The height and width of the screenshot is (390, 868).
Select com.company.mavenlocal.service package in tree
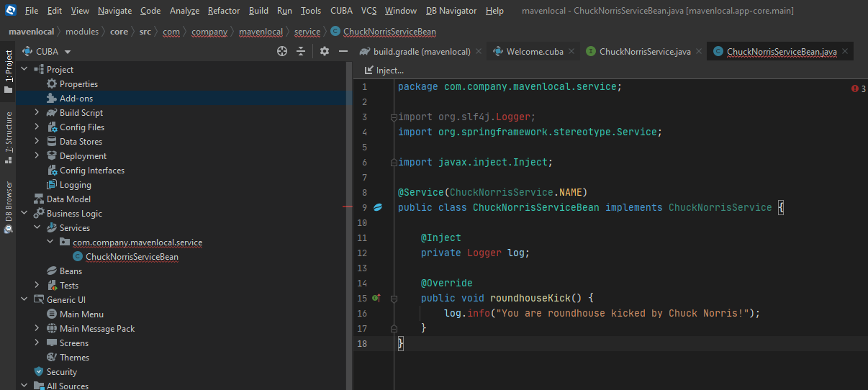(x=137, y=242)
